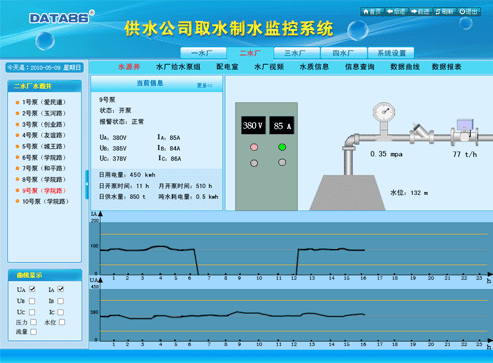Enable the 压力 pressure curve checkbox
Viewport: 493px width, 363px height.
coord(33,322)
